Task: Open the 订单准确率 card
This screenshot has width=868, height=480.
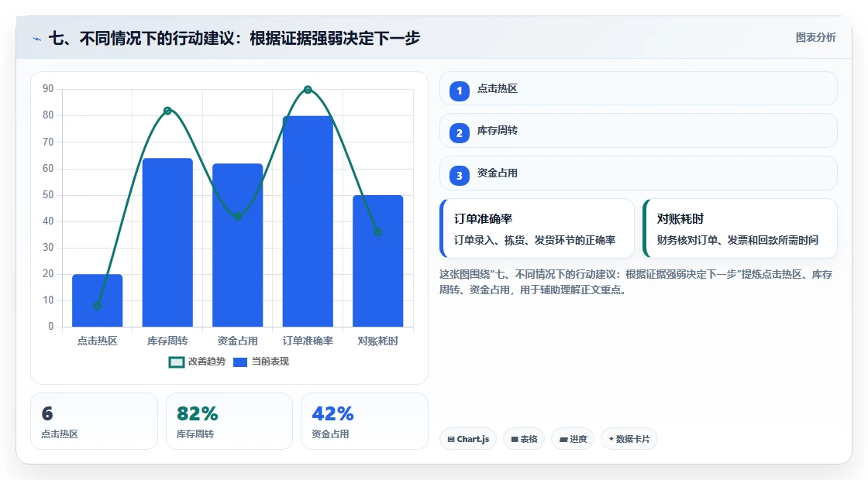Action: click(537, 228)
